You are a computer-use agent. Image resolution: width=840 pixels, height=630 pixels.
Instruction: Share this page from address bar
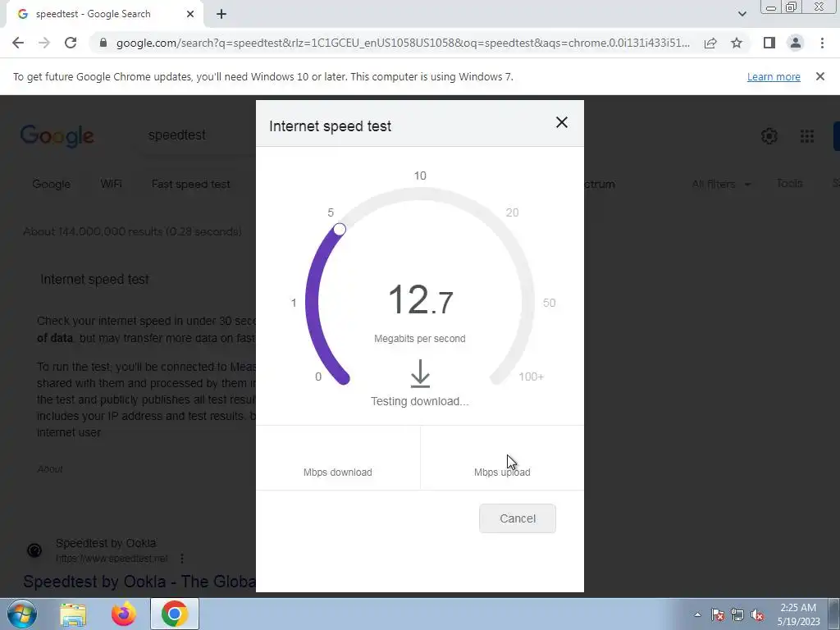(710, 43)
